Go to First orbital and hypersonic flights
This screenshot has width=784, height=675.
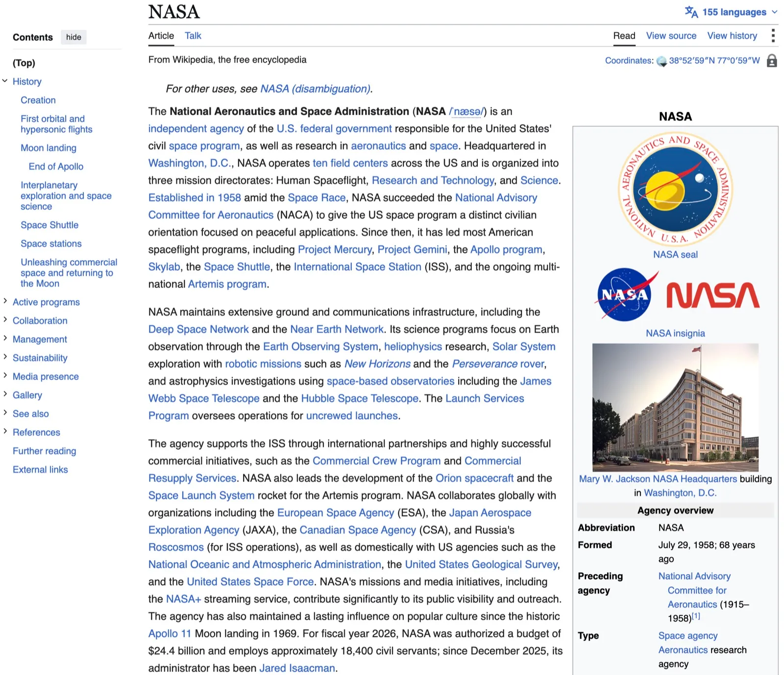pyautogui.click(x=56, y=124)
